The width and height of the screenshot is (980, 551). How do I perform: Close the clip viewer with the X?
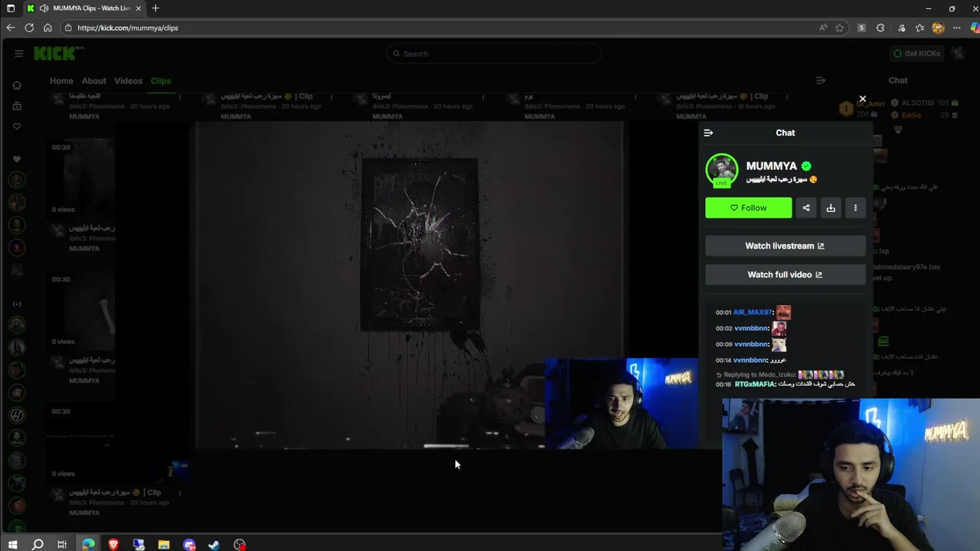coord(863,99)
